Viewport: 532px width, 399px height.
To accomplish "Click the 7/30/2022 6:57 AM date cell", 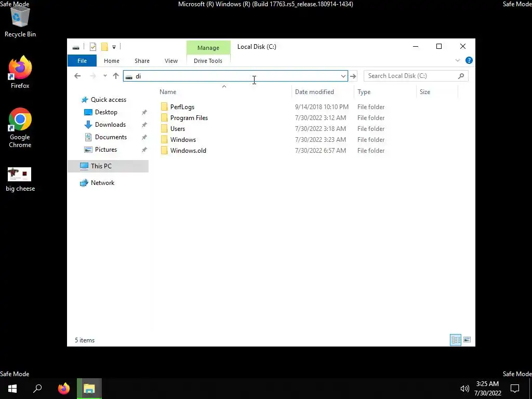I will coord(320,150).
